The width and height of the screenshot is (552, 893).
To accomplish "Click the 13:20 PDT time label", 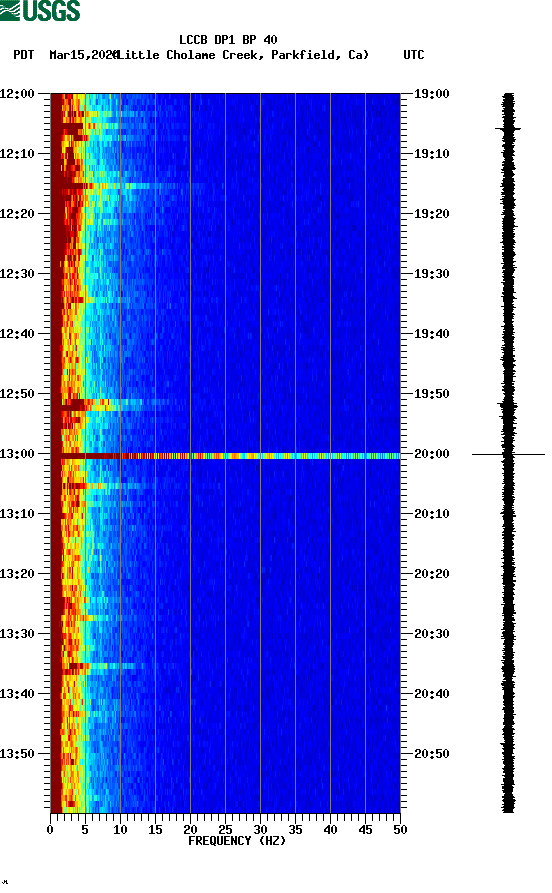I will point(18,574).
